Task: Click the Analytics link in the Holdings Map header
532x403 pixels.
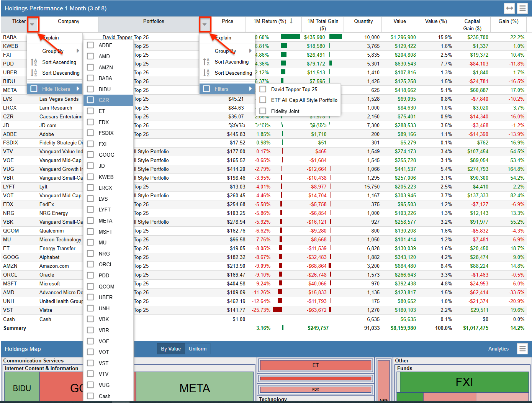Action: (x=498, y=349)
